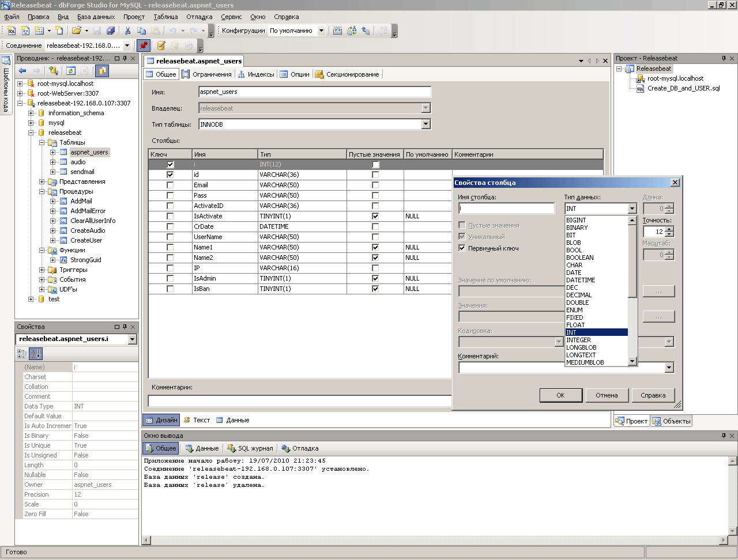The image size is (738, 560).
Task: Click the refresh icon in the Explorer panel
Action: pyautogui.click(x=70, y=71)
